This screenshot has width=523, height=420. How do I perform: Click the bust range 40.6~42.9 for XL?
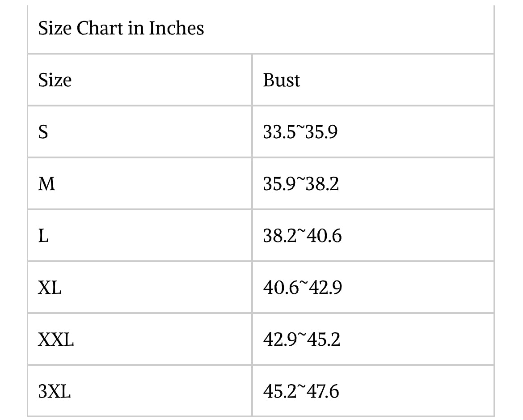point(302,288)
